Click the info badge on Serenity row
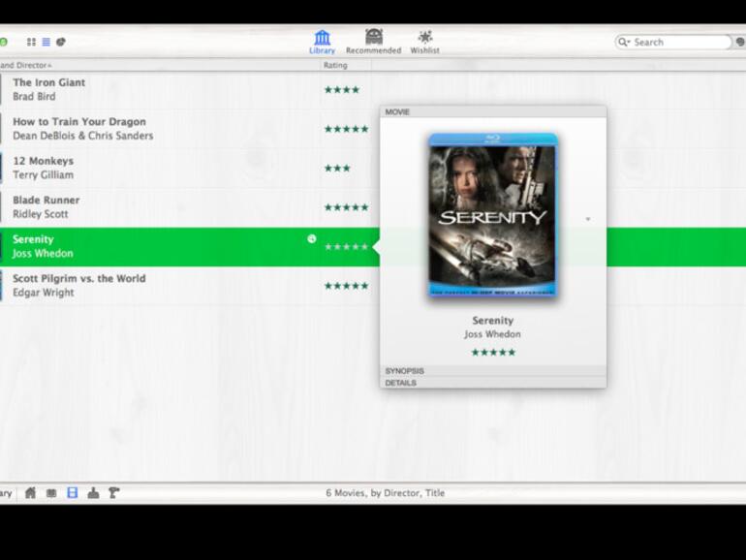 (x=312, y=239)
